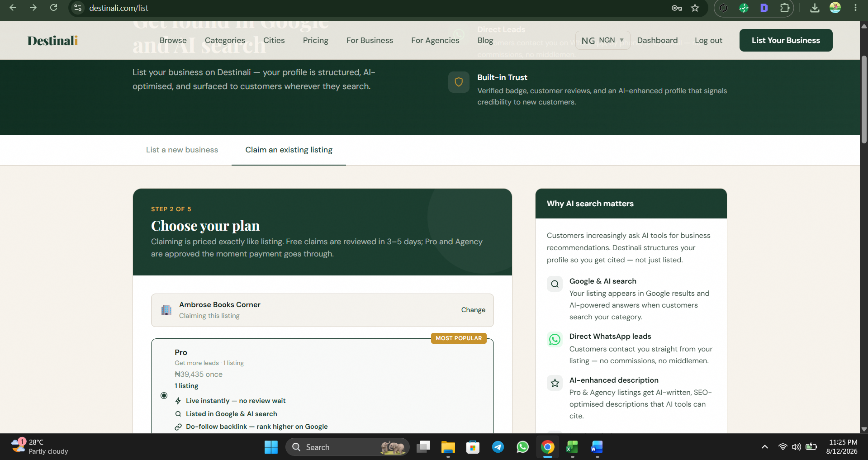The image size is (868, 460).
Task: Click the ₦39,435 once price text
Action: (199, 374)
